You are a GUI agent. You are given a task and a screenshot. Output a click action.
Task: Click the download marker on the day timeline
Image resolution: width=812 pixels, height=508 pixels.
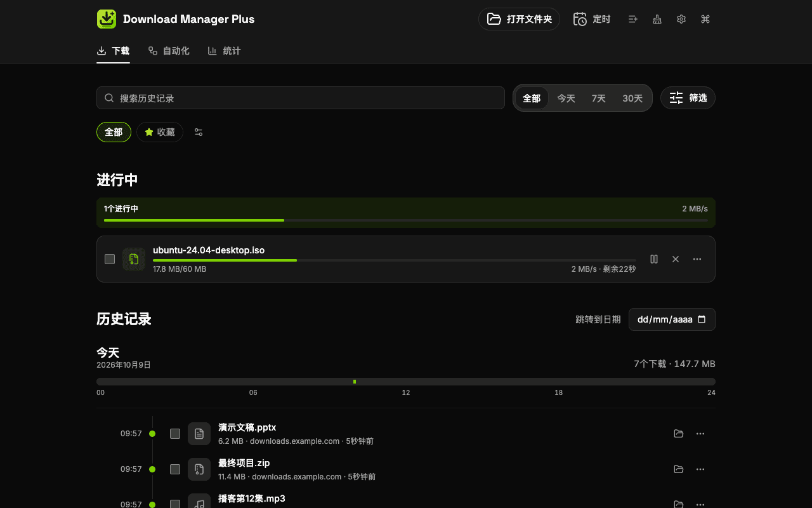(355, 382)
